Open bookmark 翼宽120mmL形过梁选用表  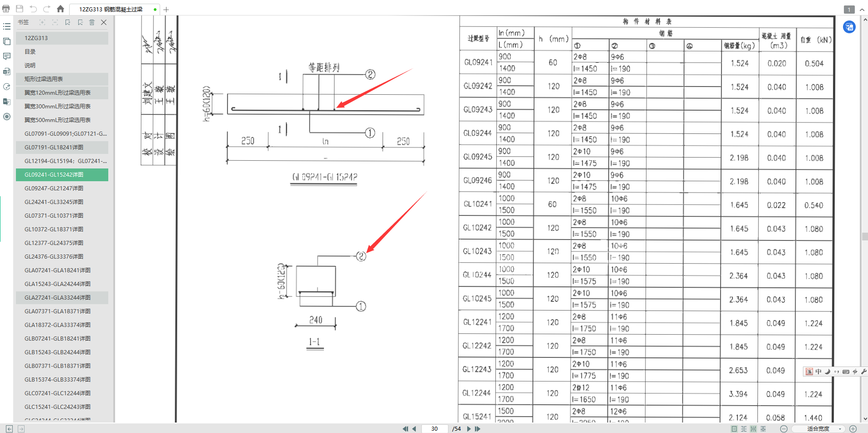[62, 93]
